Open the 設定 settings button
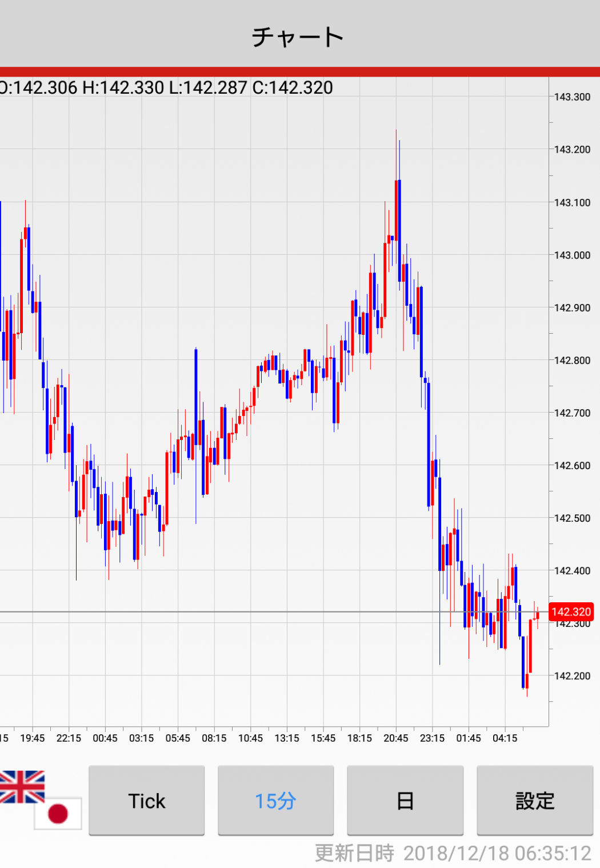Viewport: 600px width, 868px height. [x=535, y=801]
